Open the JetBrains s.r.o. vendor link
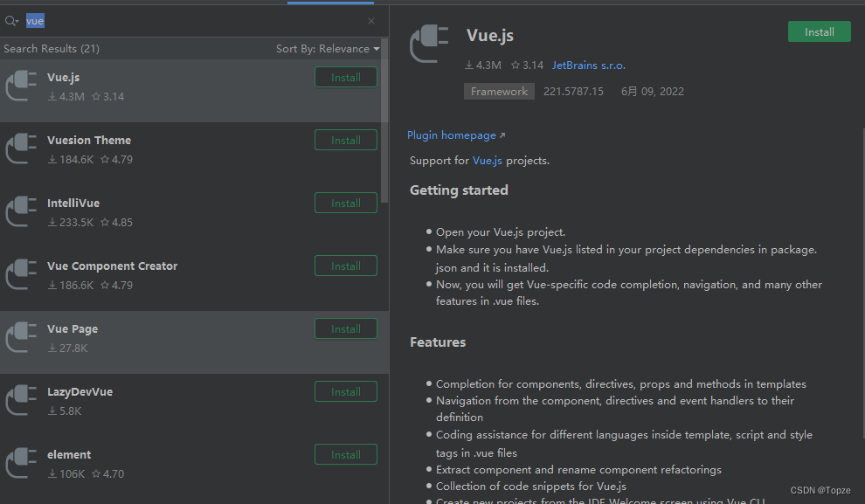The image size is (865, 504). (x=589, y=65)
